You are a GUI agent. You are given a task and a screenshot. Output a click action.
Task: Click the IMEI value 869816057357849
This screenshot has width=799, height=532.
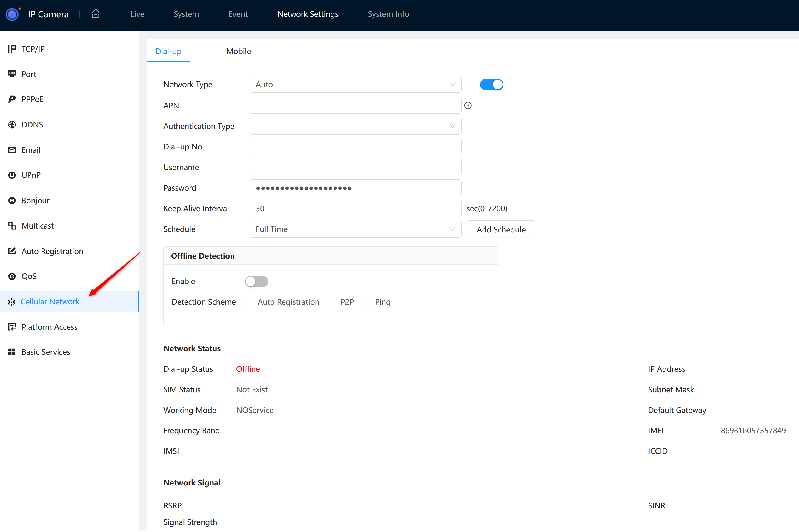coord(753,431)
